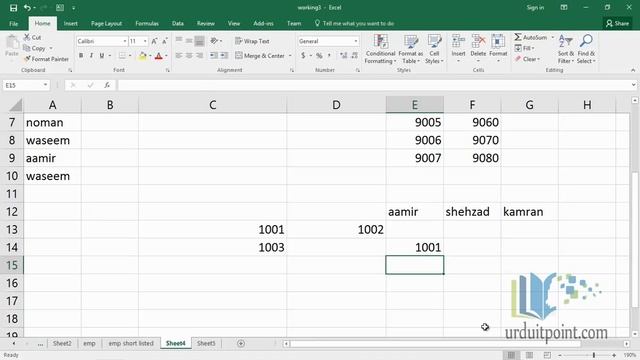Align text right
Image resolution: width=640 pixels, height=360 pixels.
coord(199,56)
